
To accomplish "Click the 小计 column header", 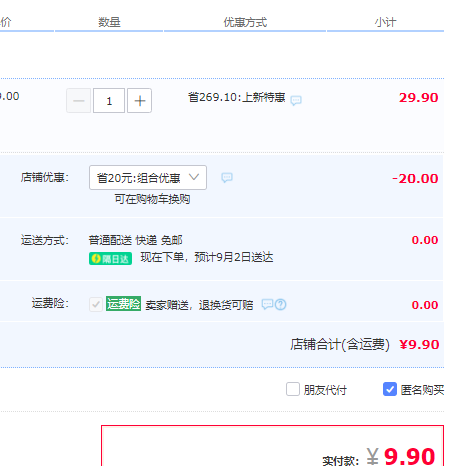I will coord(385,22).
